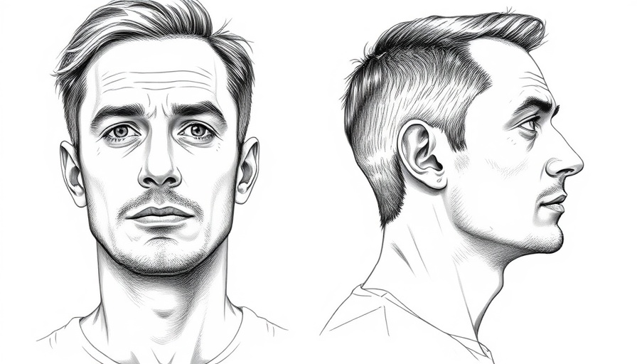637x364 pixels.
Task: Select the front-facing portrait sketch
Action: point(163,182)
